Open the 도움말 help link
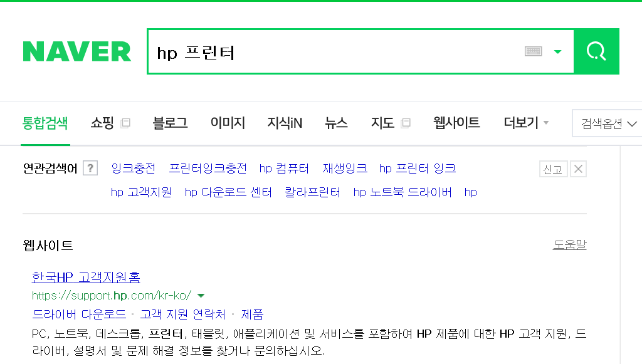 (569, 244)
